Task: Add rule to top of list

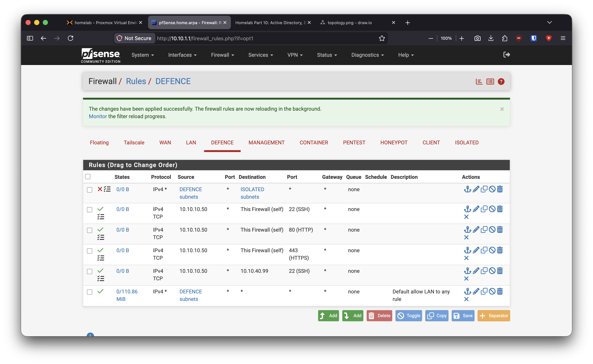Action: (x=328, y=315)
